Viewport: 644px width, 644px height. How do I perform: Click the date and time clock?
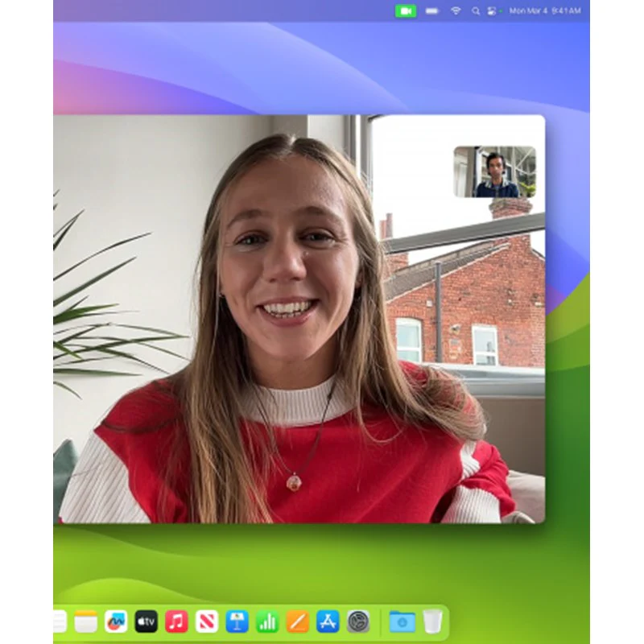coord(545,11)
